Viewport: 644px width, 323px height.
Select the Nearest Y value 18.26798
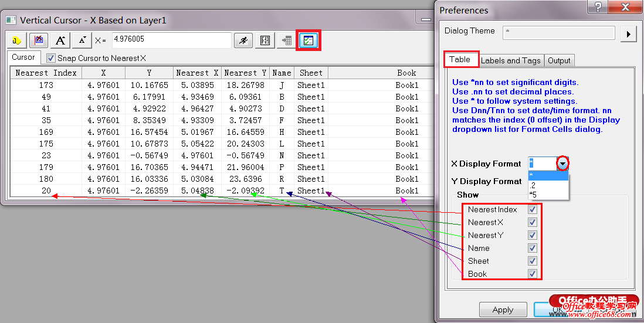click(245, 85)
